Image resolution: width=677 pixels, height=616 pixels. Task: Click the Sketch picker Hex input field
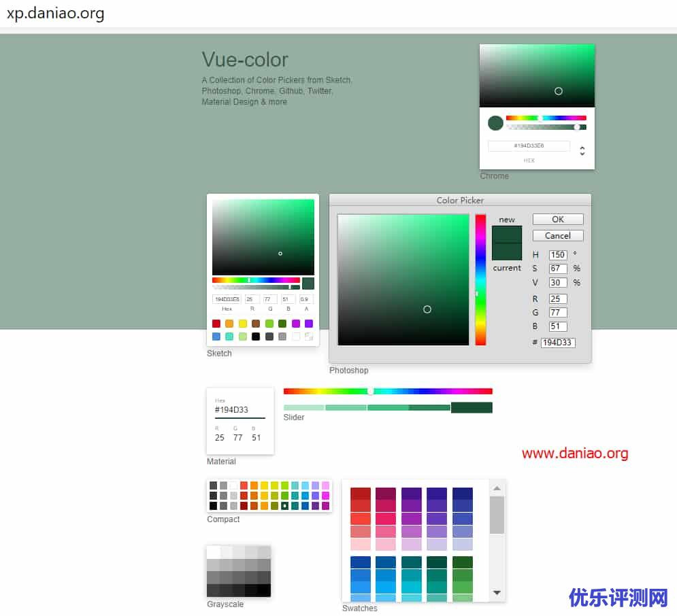click(227, 299)
